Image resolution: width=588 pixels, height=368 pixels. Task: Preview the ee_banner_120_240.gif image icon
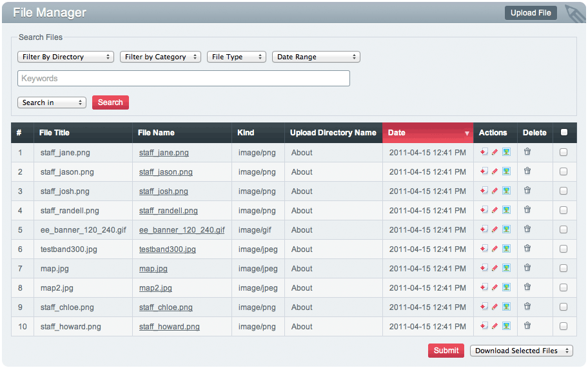[x=506, y=229]
